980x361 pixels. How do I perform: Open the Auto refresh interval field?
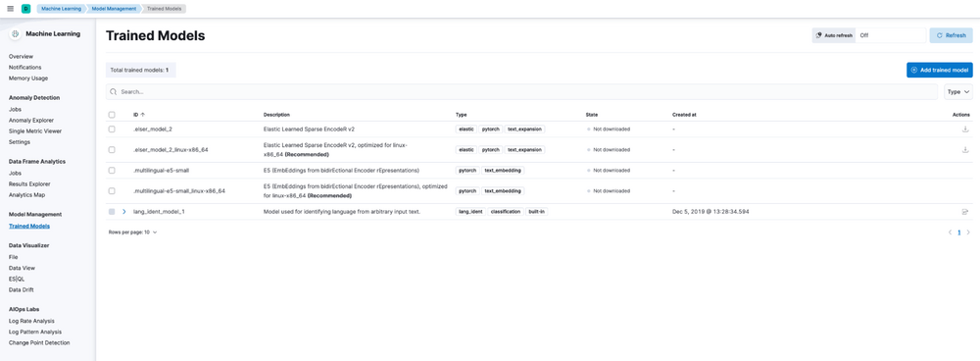[x=891, y=35]
